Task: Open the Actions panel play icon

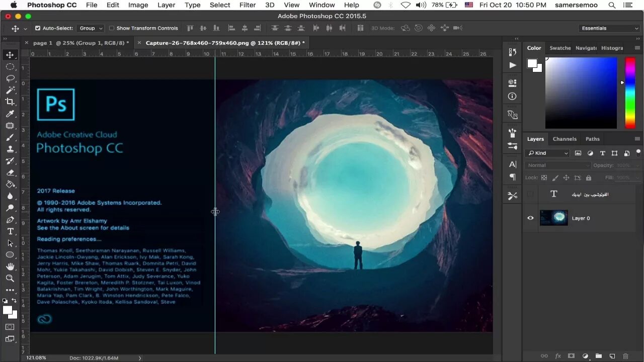Action: pos(513,65)
